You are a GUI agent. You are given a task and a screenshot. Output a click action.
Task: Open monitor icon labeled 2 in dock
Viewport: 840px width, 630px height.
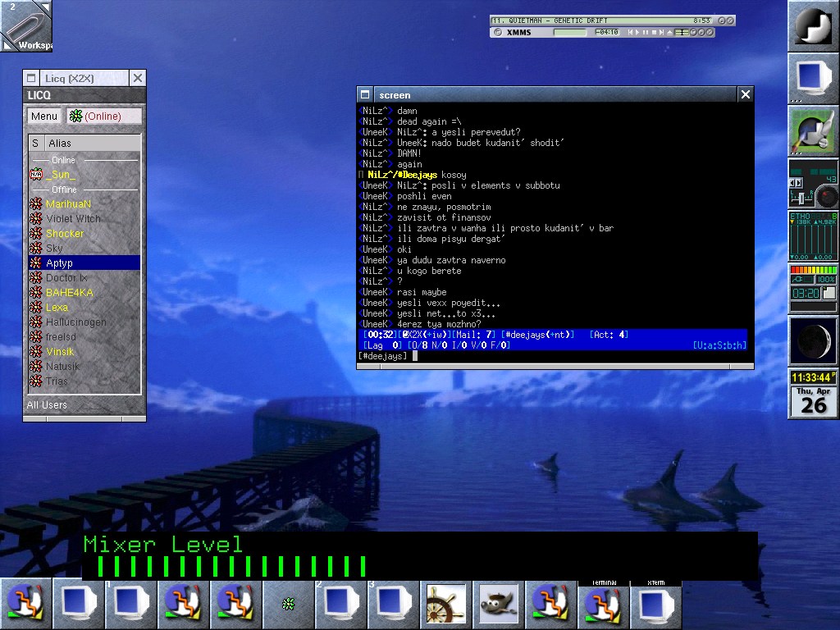tap(340, 605)
